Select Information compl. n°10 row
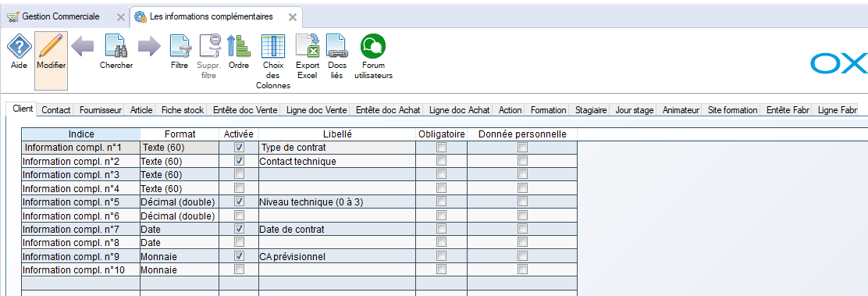The height and width of the screenshot is (296, 868). (299, 269)
